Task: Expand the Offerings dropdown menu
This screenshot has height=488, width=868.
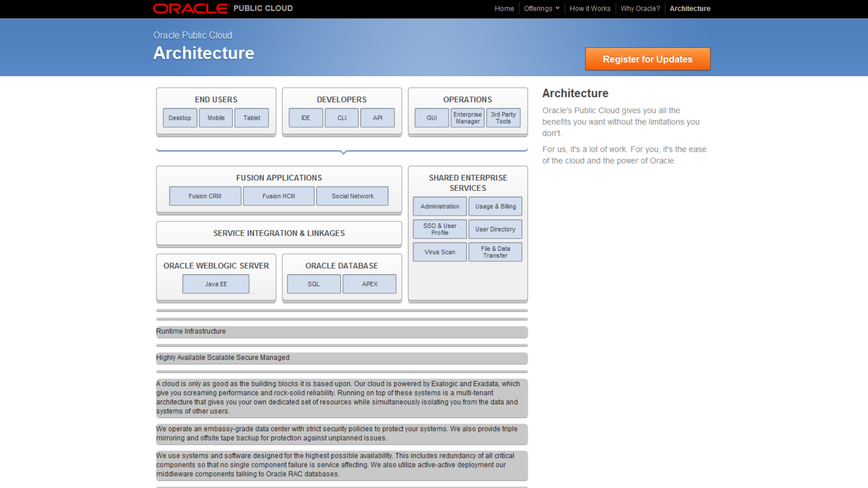Action: pyautogui.click(x=541, y=8)
